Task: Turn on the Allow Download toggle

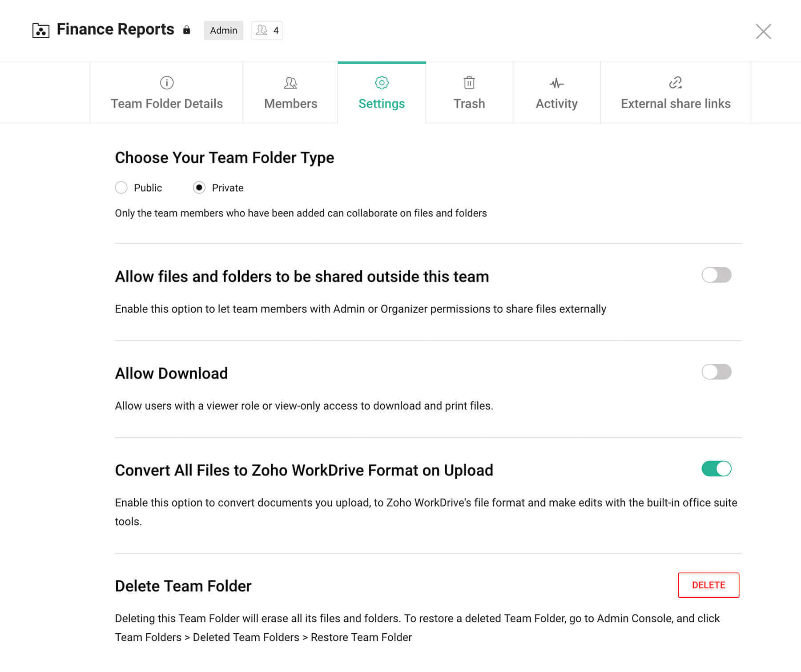Action: pos(716,372)
